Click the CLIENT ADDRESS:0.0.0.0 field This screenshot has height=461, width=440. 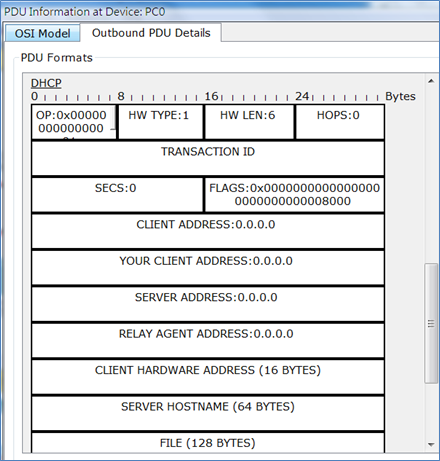208,231
